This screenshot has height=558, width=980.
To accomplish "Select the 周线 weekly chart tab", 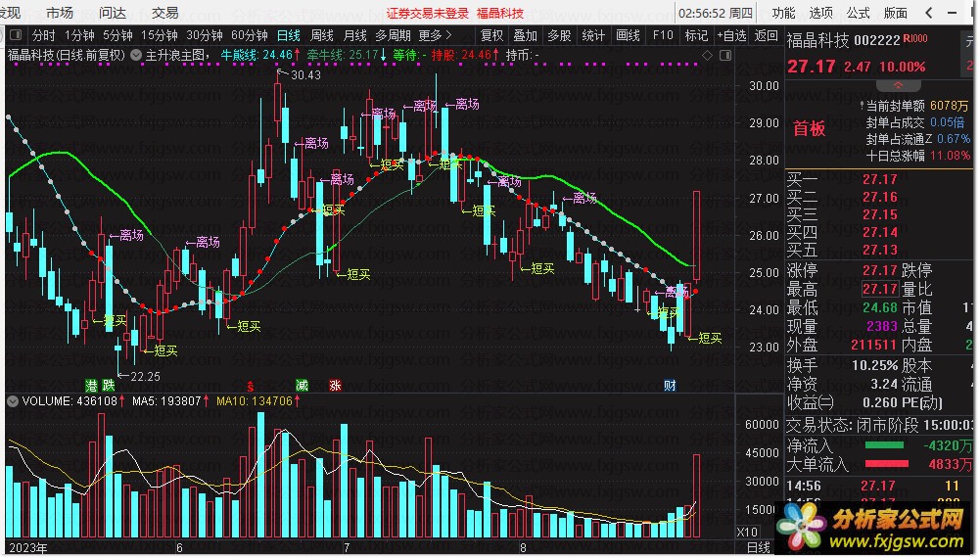I will (x=322, y=35).
